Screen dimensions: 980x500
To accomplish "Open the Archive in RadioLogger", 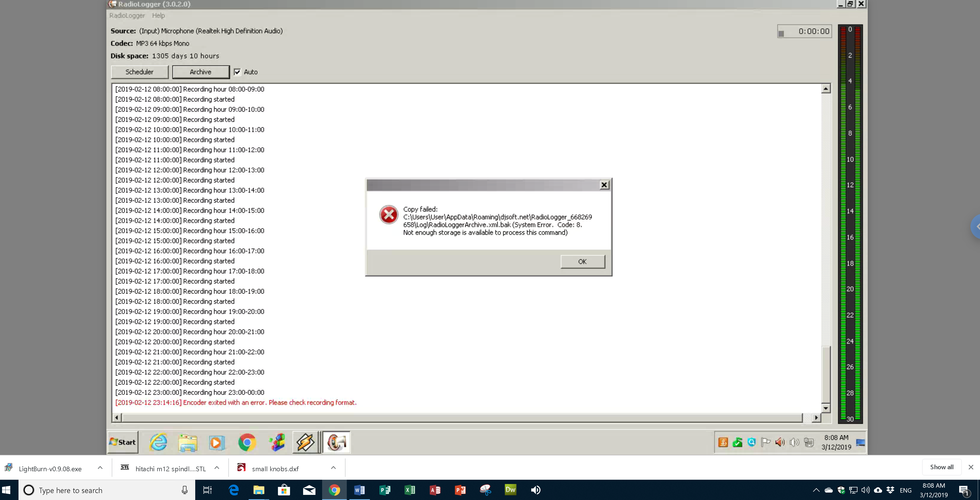I will click(x=200, y=72).
